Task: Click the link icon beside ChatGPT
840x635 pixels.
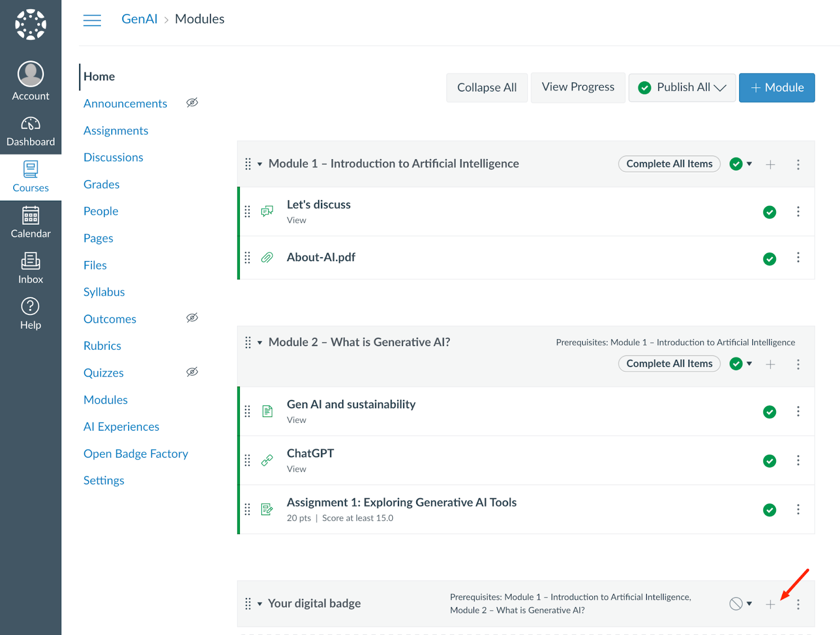Action: (267, 460)
